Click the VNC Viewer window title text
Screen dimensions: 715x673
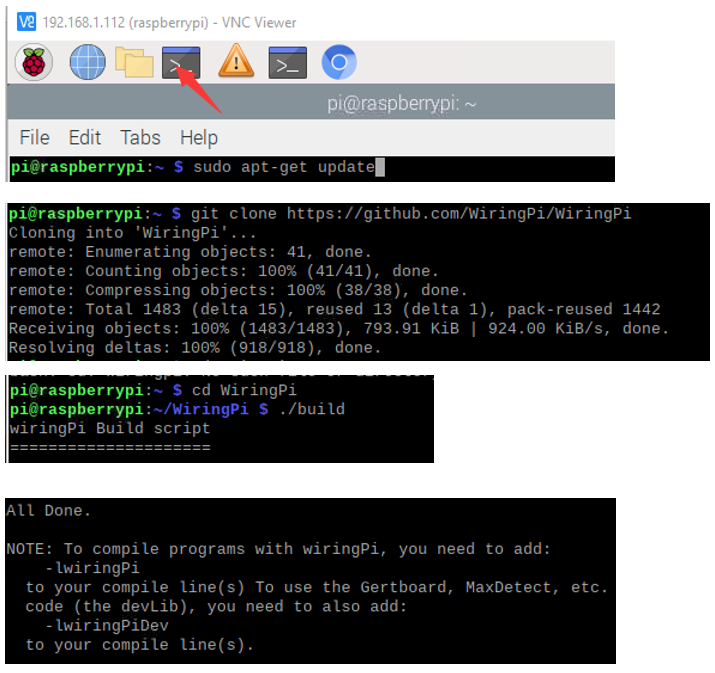point(169,22)
